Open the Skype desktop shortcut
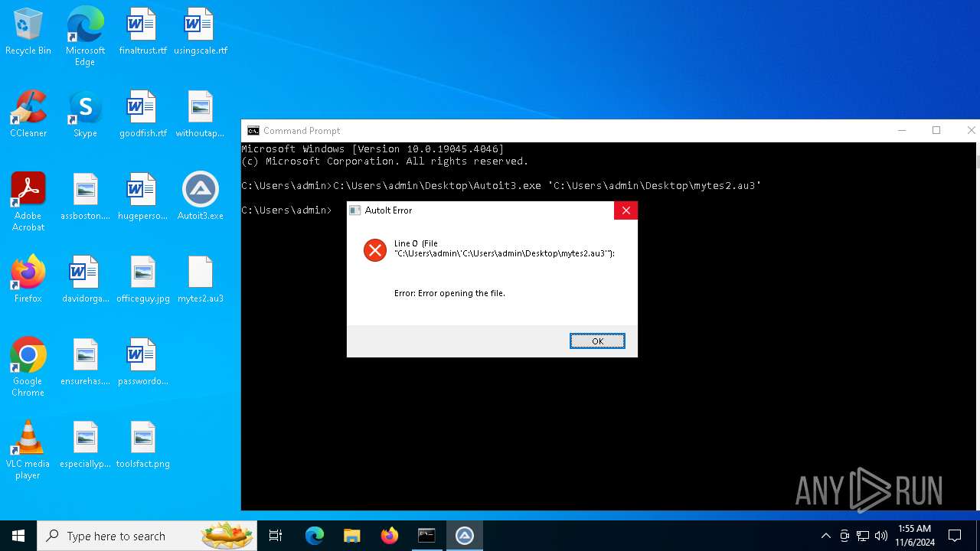Screen dimensions: 980x551 coord(85,114)
